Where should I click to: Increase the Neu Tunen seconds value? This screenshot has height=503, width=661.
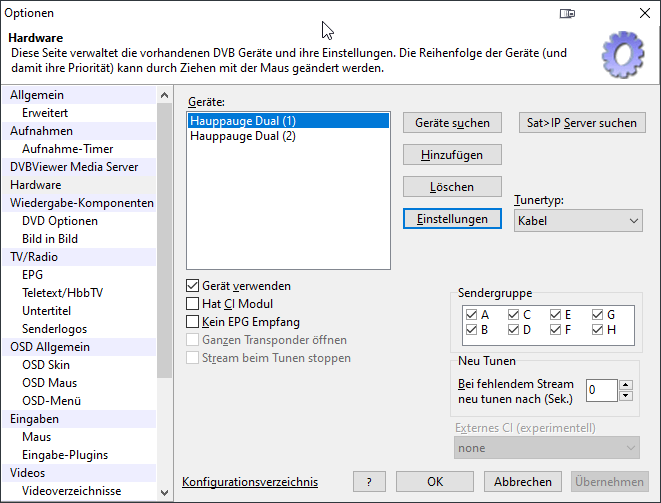626,384
